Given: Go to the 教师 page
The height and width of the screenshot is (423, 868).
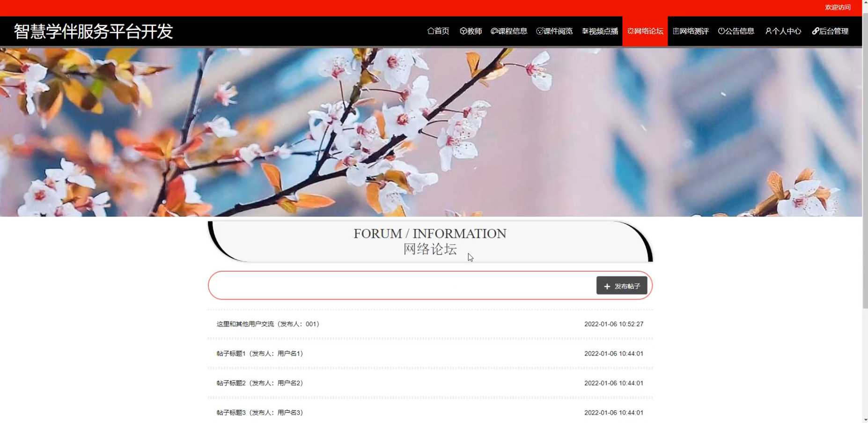Looking at the screenshot, I should 471,31.
